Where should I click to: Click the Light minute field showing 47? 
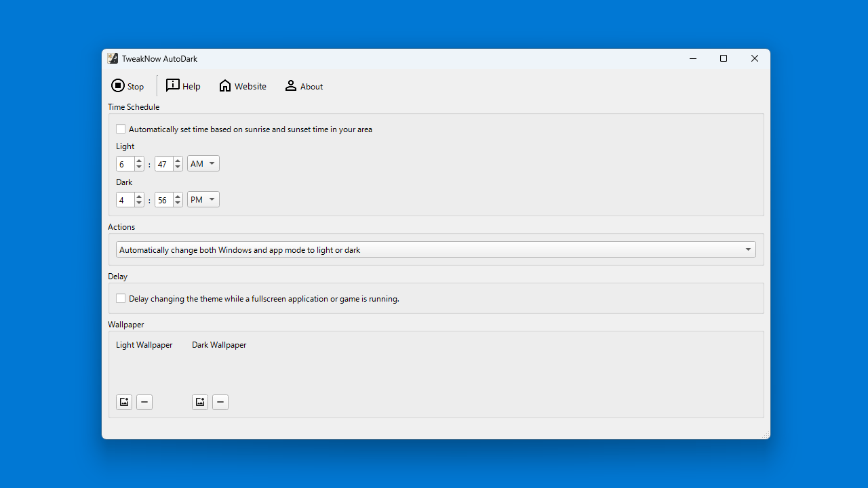[x=164, y=164]
